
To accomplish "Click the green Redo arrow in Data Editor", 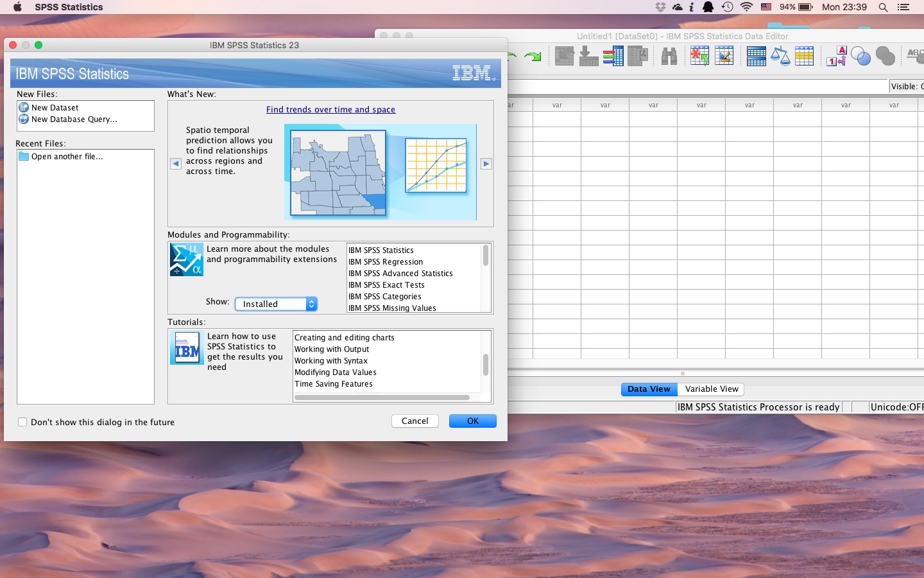I will coord(533,57).
